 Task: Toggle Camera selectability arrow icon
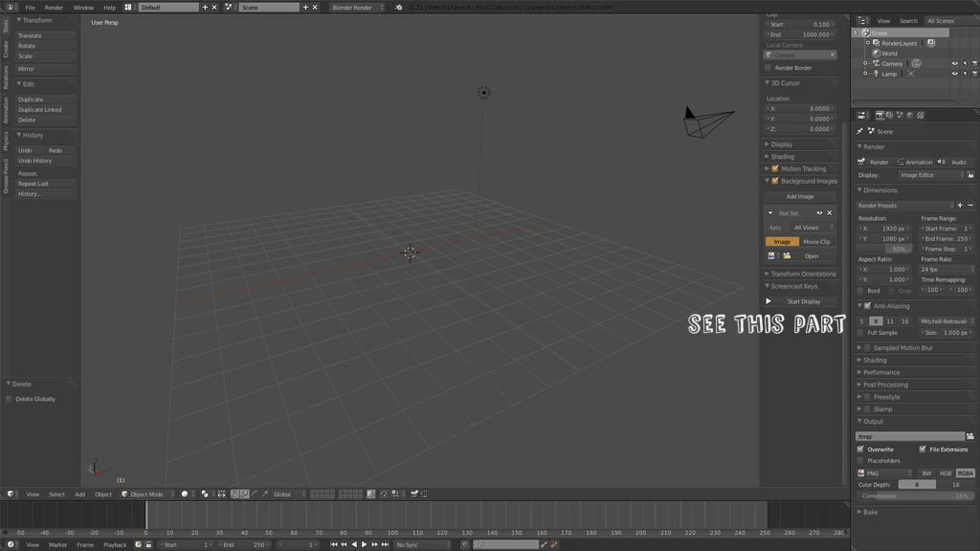(965, 64)
